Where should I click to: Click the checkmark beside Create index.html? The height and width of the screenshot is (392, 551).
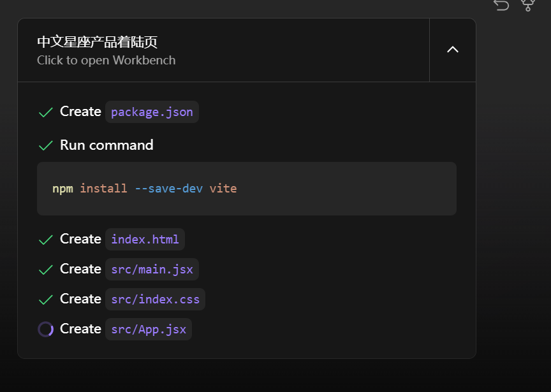tap(46, 240)
